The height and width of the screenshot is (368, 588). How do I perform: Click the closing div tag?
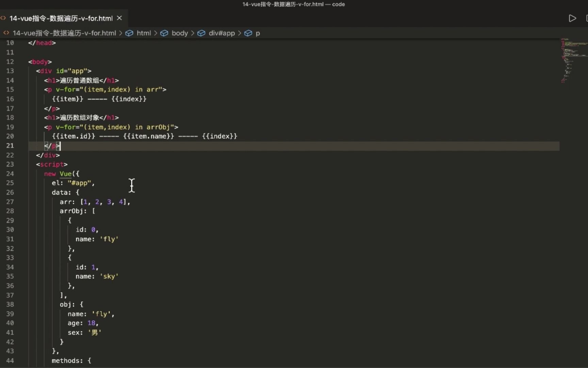(x=48, y=155)
